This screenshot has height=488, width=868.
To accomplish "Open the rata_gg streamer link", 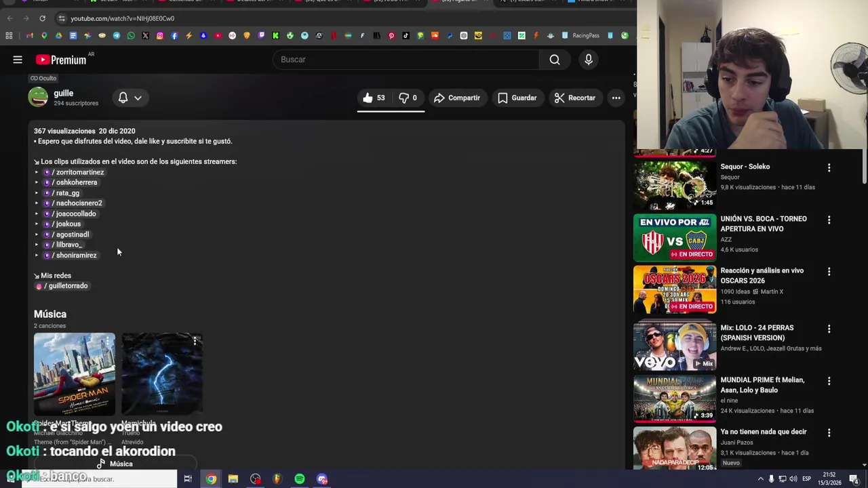I will [62, 193].
